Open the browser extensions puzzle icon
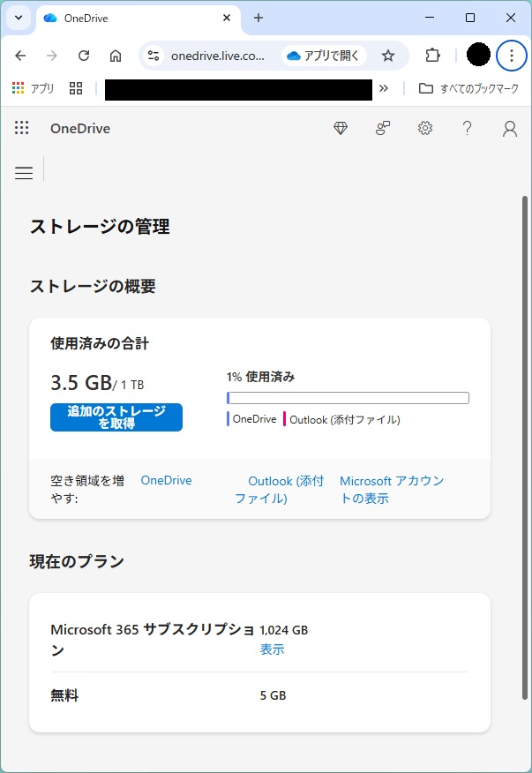This screenshot has width=532, height=773. (432, 56)
